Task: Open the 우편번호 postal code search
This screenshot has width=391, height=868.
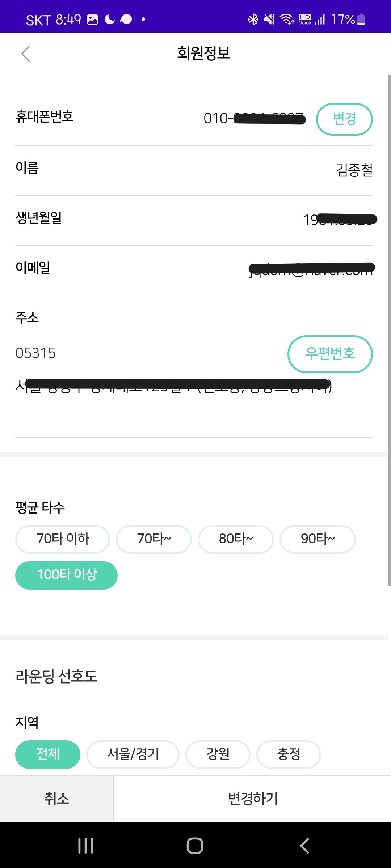Action: coord(330,354)
